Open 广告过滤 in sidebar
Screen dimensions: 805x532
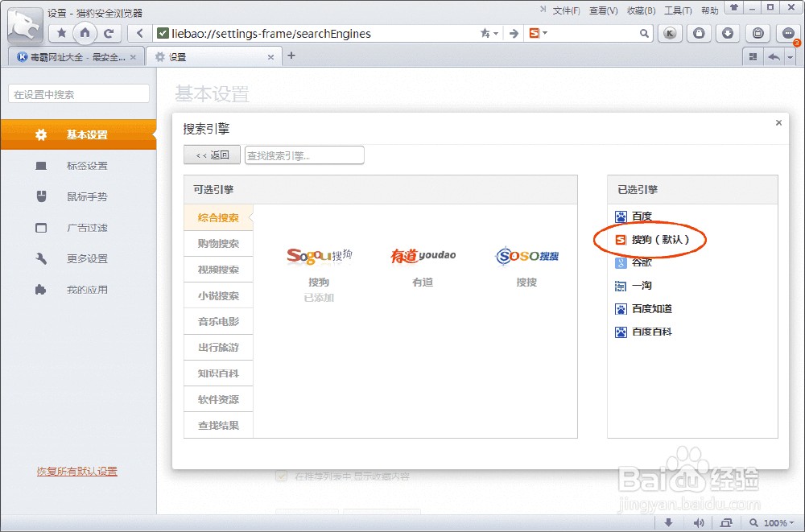[x=78, y=228]
